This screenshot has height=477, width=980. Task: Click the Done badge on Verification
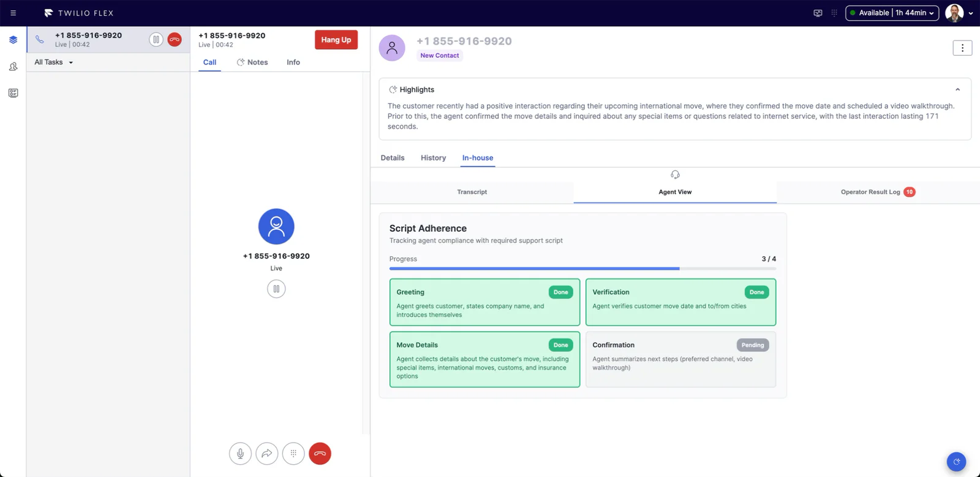757,292
